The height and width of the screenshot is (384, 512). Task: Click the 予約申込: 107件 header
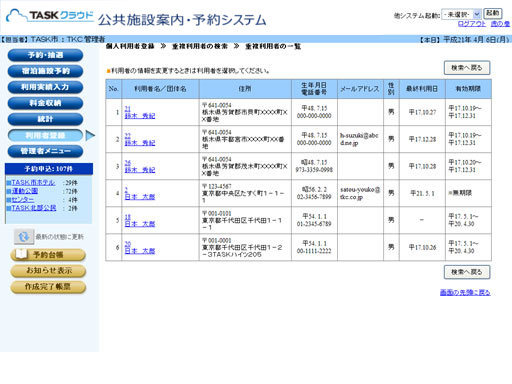click(49, 169)
